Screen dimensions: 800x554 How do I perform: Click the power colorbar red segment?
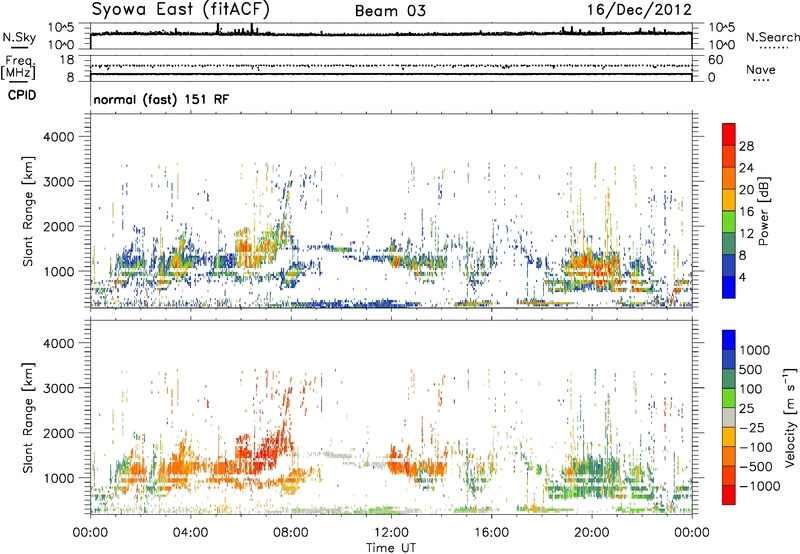tap(729, 135)
